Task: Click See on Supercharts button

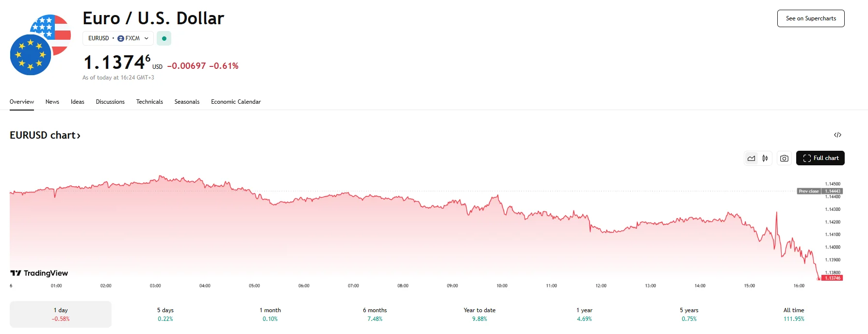Action: [810, 18]
